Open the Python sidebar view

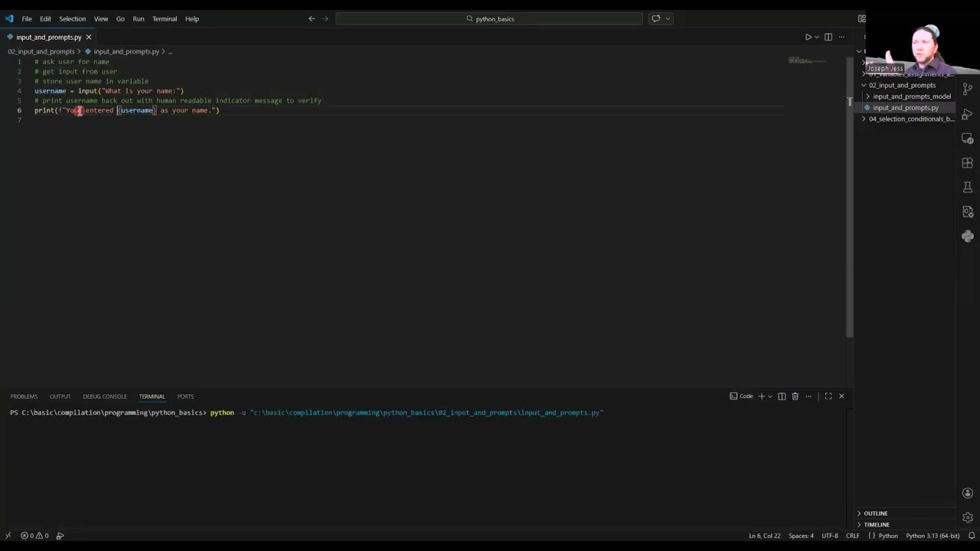click(968, 236)
